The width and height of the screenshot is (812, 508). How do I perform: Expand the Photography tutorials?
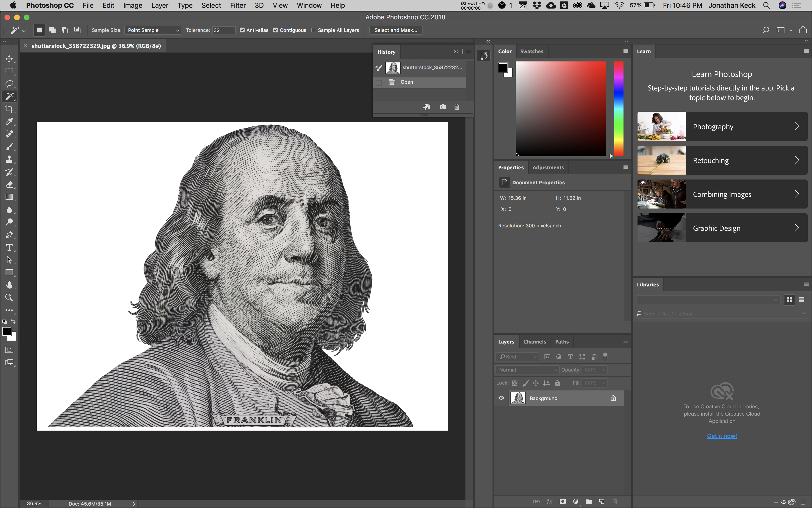tap(722, 126)
